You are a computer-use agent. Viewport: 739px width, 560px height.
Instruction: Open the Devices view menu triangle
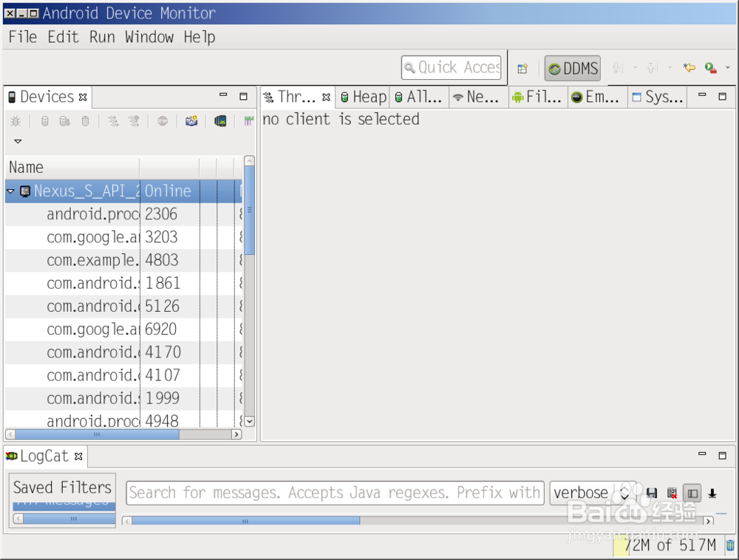[x=18, y=141]
